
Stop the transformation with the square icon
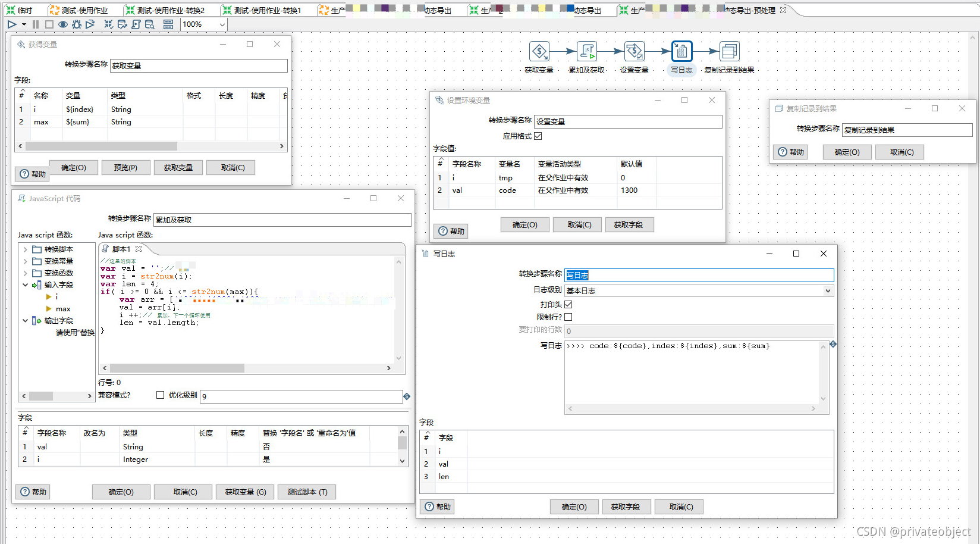tap(49, 24)
